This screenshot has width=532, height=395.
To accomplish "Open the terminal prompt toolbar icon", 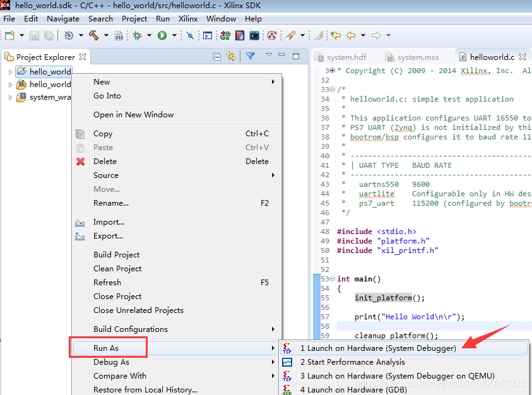I will pyautogui.click(x=207, y=35).
